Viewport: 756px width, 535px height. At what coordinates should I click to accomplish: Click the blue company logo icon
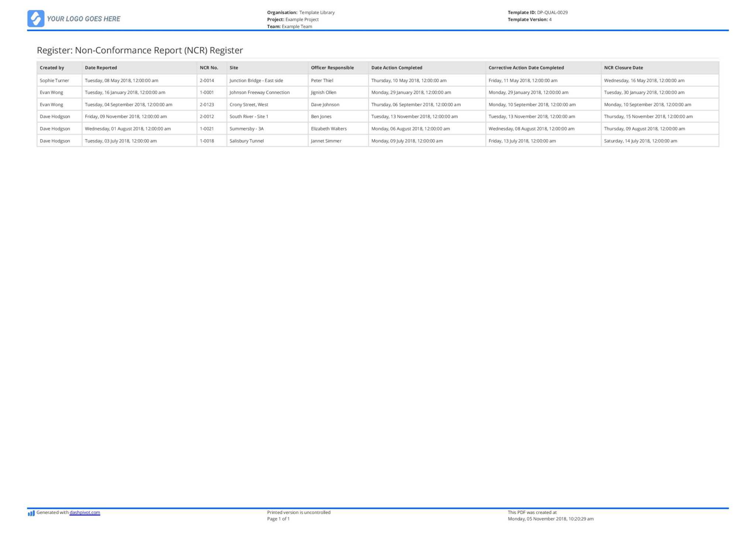tap(37, 18)
